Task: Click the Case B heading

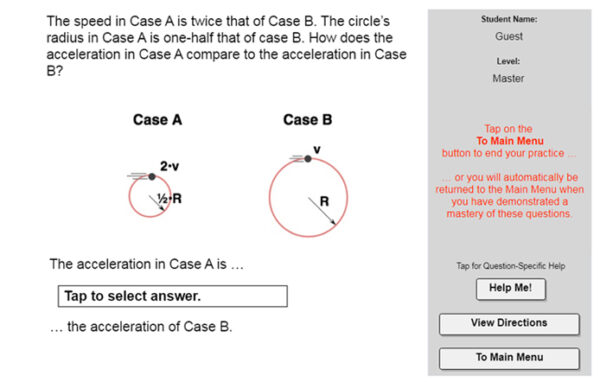Action: (x=308, y=120)
